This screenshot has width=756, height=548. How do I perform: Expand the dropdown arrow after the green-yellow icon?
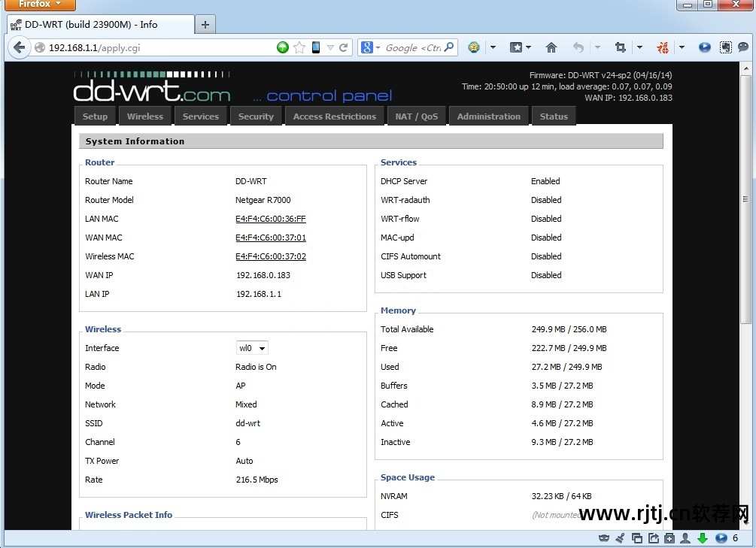(493, 47)
